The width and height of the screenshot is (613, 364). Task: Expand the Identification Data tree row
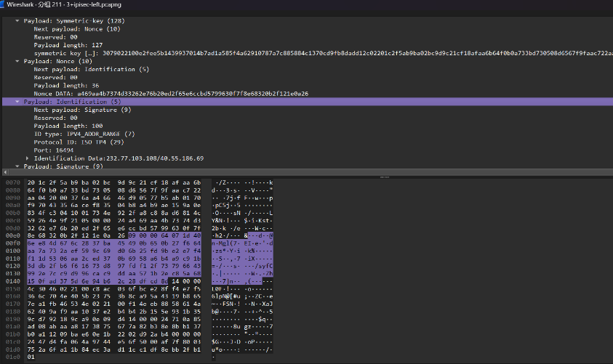click(27, 158)
